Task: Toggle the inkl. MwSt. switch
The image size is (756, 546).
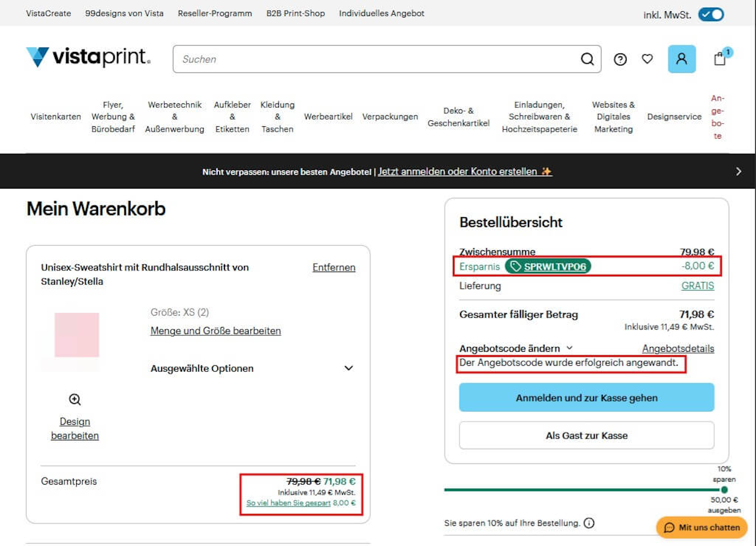Action: pyautogui.click(x=711, y=15)
